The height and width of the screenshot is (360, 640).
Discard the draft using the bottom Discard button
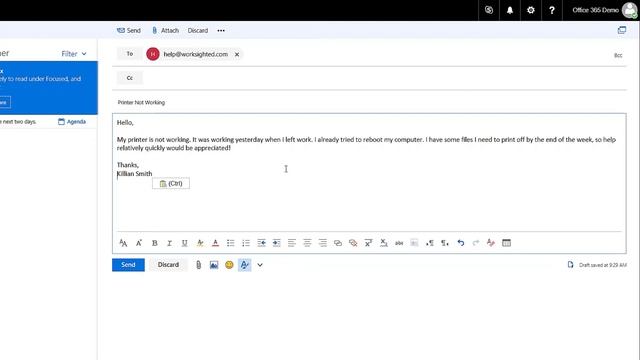168,265
